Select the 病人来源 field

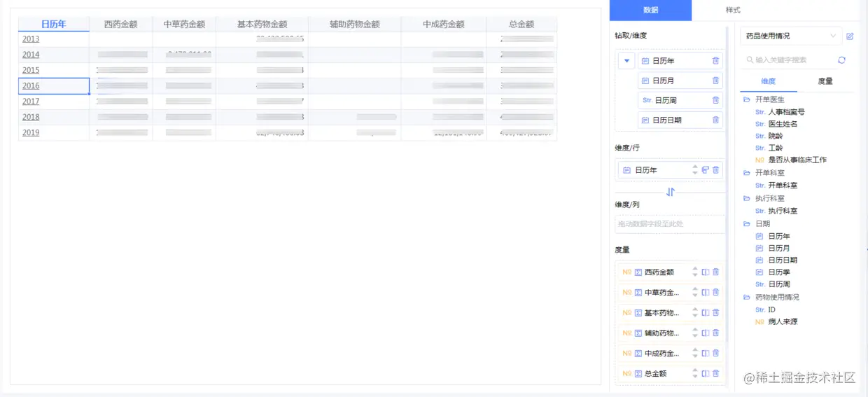(783, 322)
